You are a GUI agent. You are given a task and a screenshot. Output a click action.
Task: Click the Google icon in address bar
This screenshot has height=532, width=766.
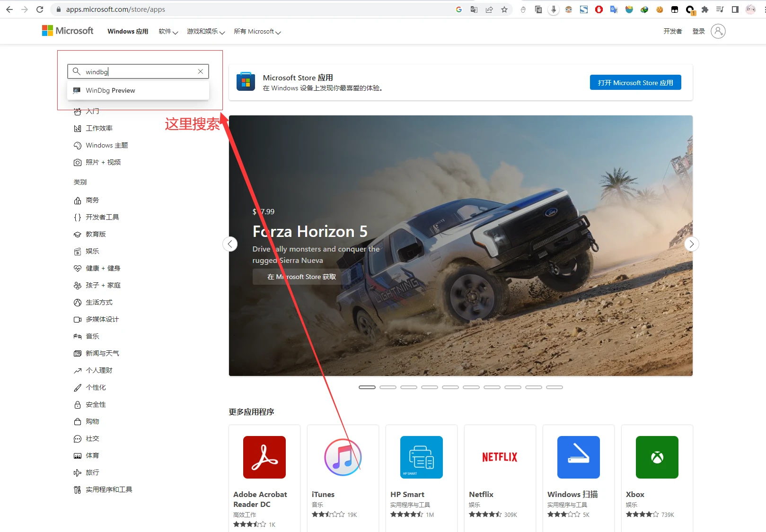458,9
